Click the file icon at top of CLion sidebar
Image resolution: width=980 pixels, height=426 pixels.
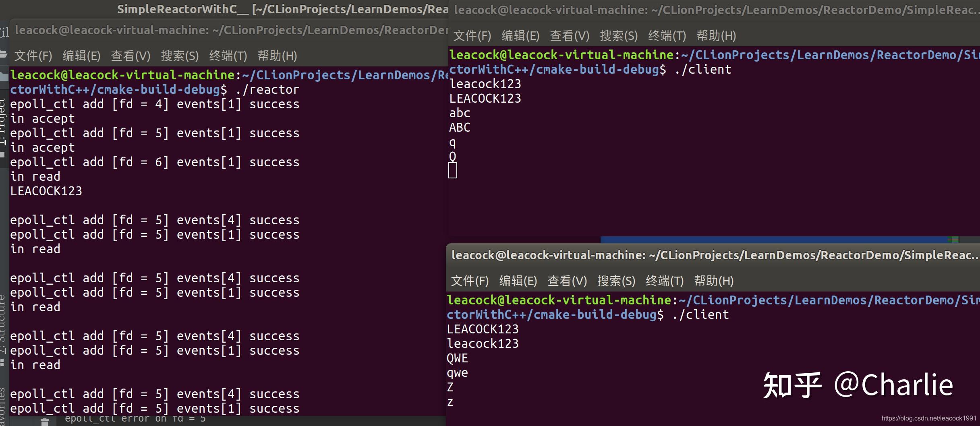click(x=4, y=32)
